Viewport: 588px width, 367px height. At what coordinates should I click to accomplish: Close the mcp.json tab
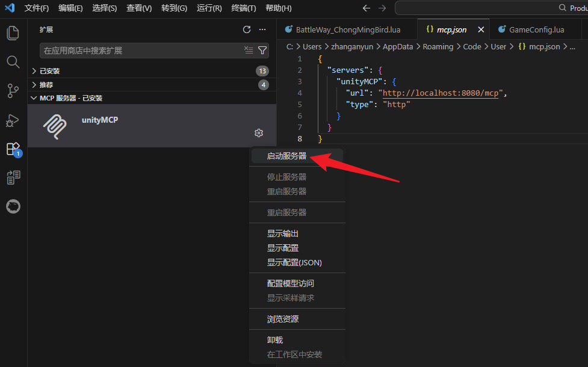(x=481, y=29)
